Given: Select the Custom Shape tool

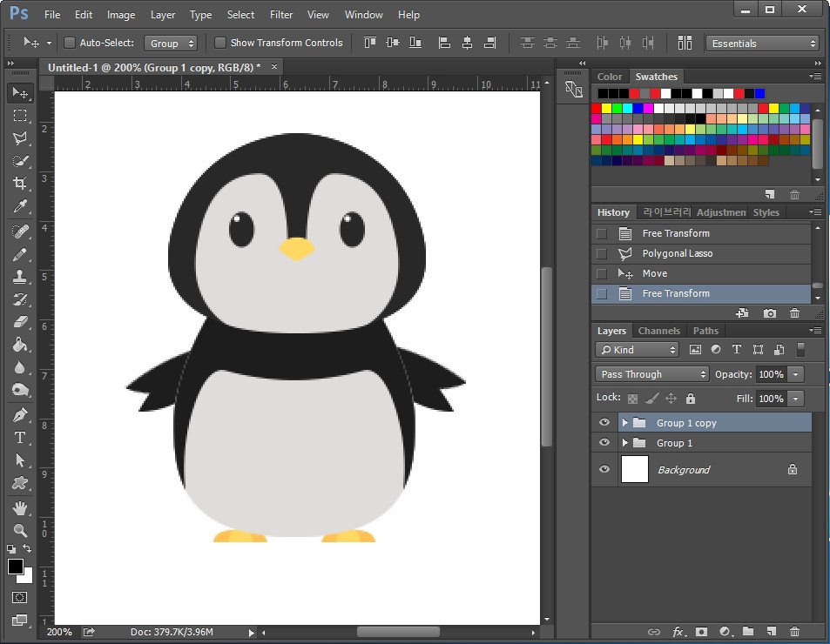Looking at the screenshot, I should (20, 483).
